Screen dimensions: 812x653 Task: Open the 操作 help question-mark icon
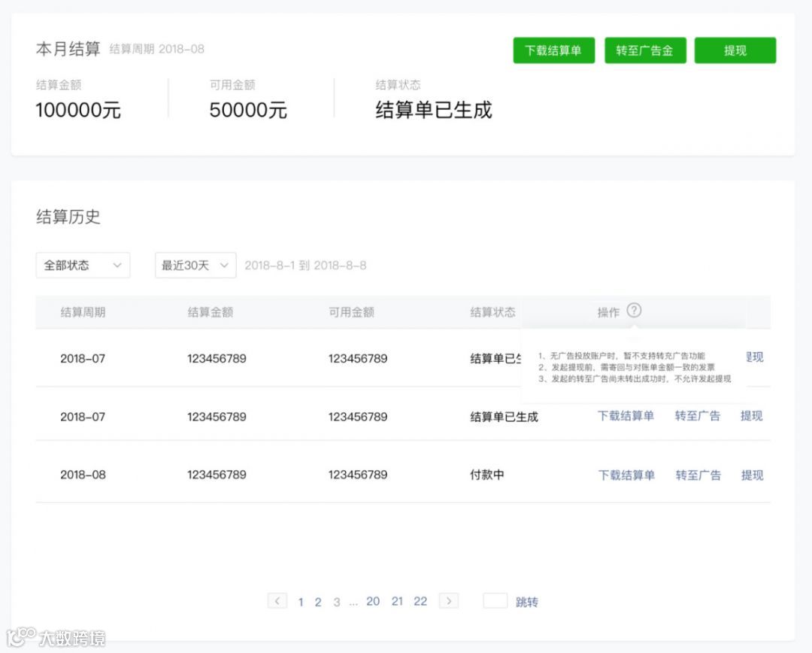pos(634,311)
